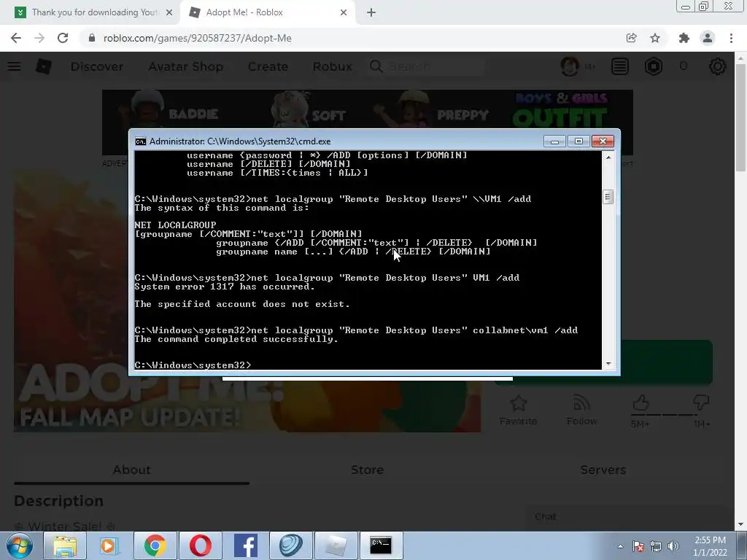
Task: Click the Roblox search input field
Action: 427,66
